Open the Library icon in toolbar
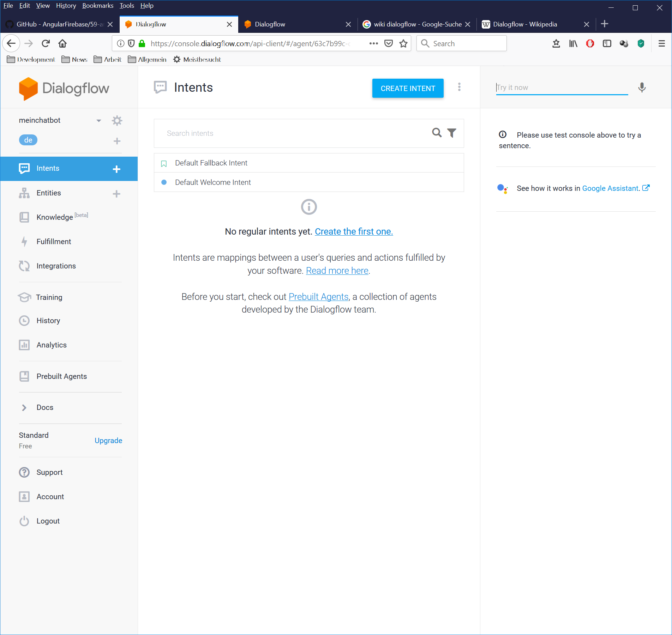 [573, 43]
